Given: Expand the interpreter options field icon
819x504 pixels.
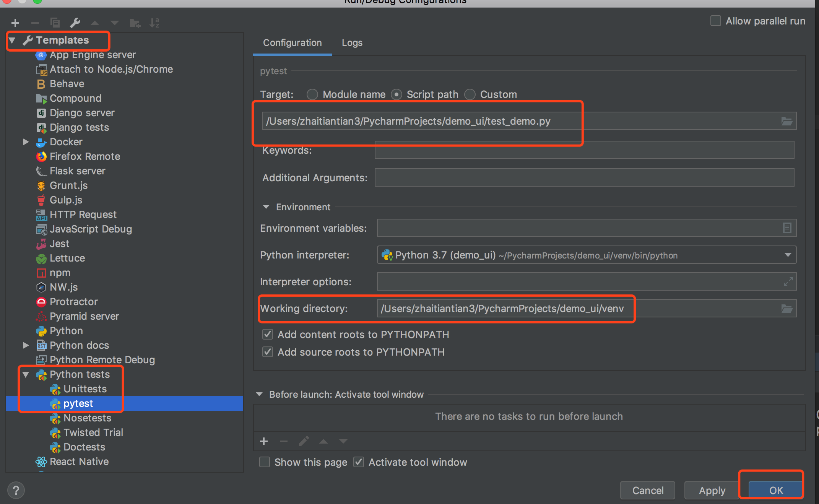Looking at the screenshot, I should click(x=788, y=282).
